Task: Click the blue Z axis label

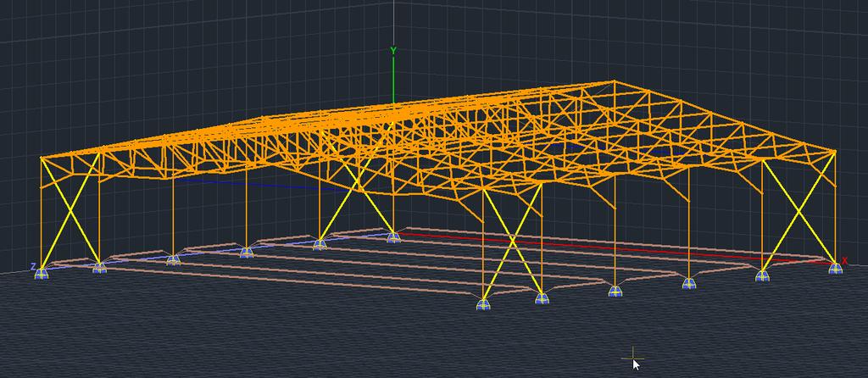Action: (33, 267)
